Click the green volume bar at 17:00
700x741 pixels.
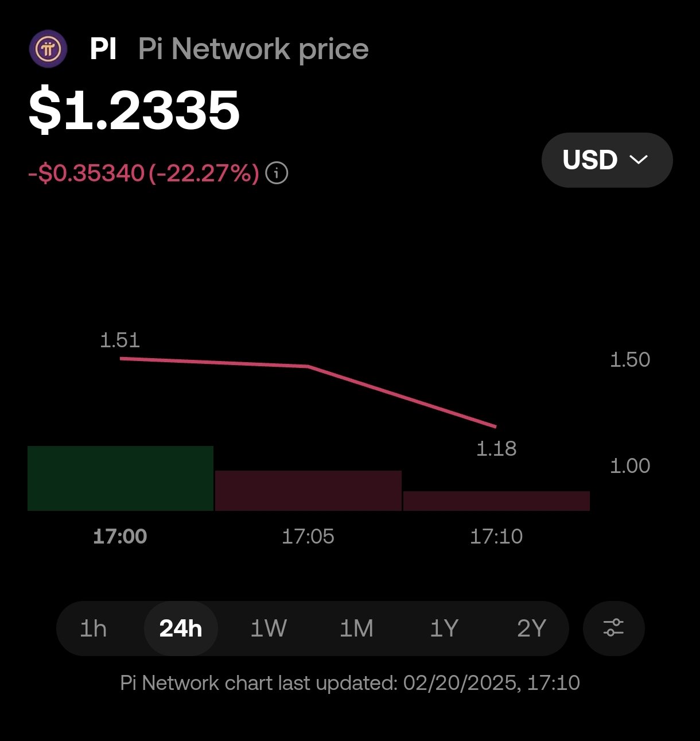[x=120, y=478]
